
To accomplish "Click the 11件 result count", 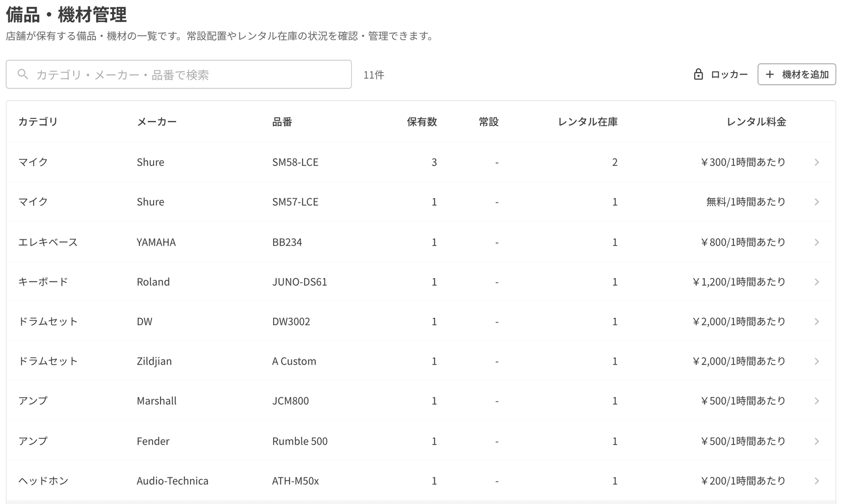I will pyautogui.click(x=374, y=75).
